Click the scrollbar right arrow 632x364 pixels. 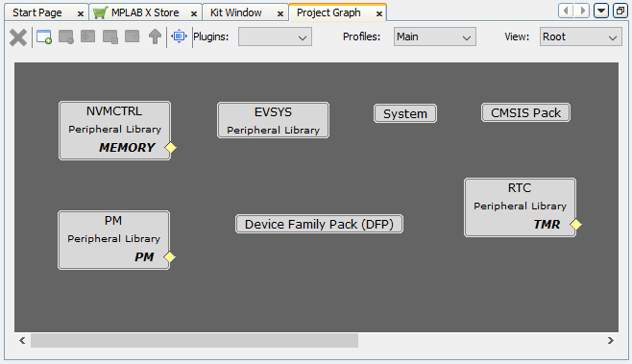click(x=611, y=341)
